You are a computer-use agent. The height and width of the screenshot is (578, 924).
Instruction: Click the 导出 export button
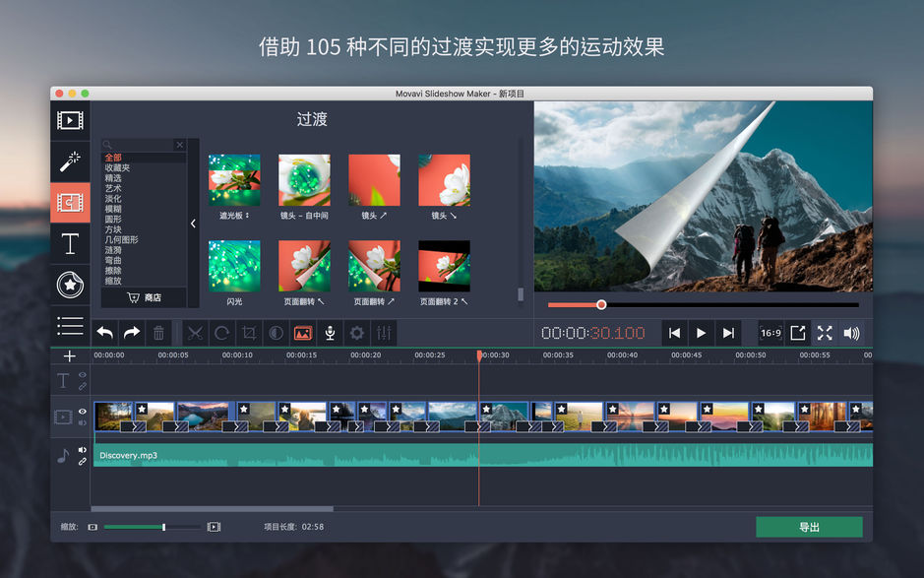tap(809, 527)
